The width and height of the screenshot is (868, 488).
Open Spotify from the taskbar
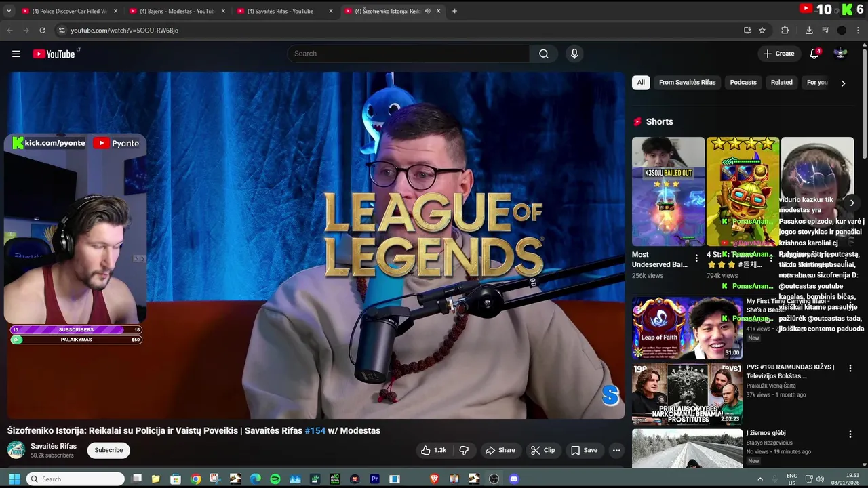(275, 479)
